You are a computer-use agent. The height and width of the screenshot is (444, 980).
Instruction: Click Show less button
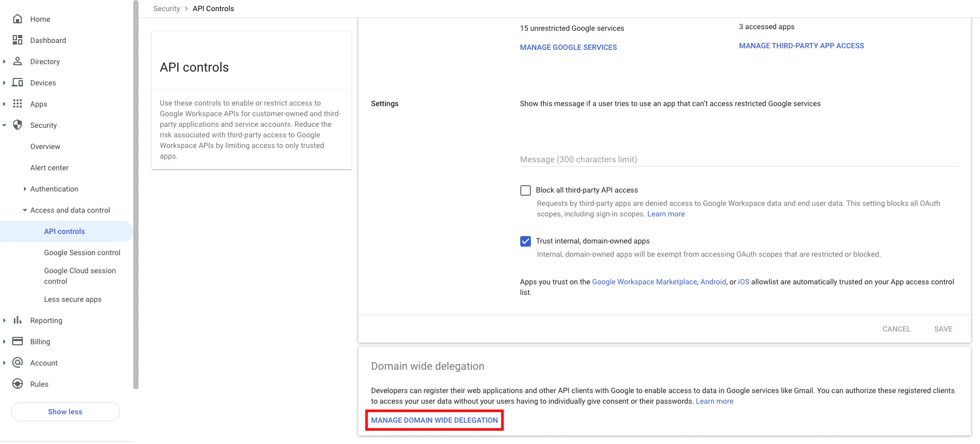65,412
